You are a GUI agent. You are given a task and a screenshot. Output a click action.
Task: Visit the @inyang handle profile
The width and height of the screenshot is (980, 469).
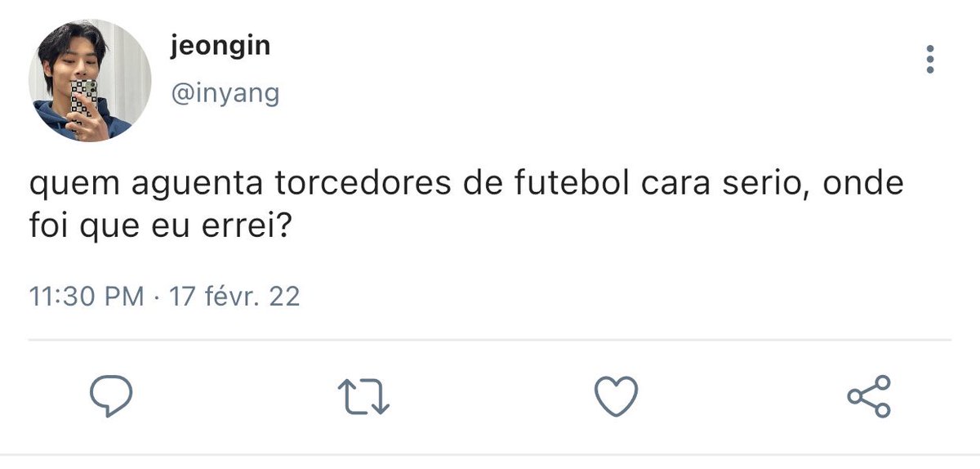225,95
